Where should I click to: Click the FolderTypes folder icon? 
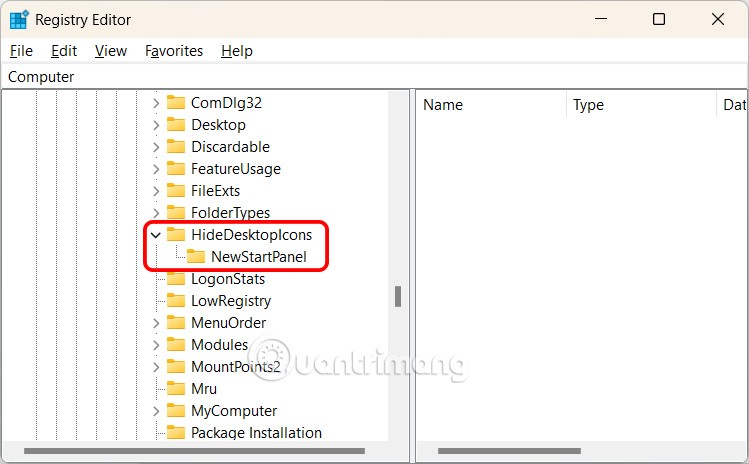click(176, 213)
